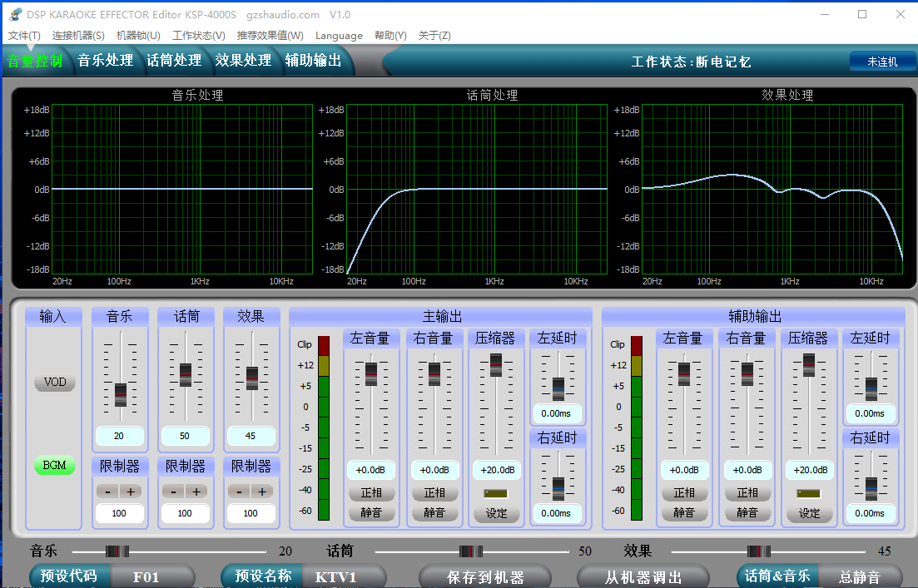Open the 推荐效果值(W) menu
Viewport: 918px width, 588px height.
(x=270, y=36)
